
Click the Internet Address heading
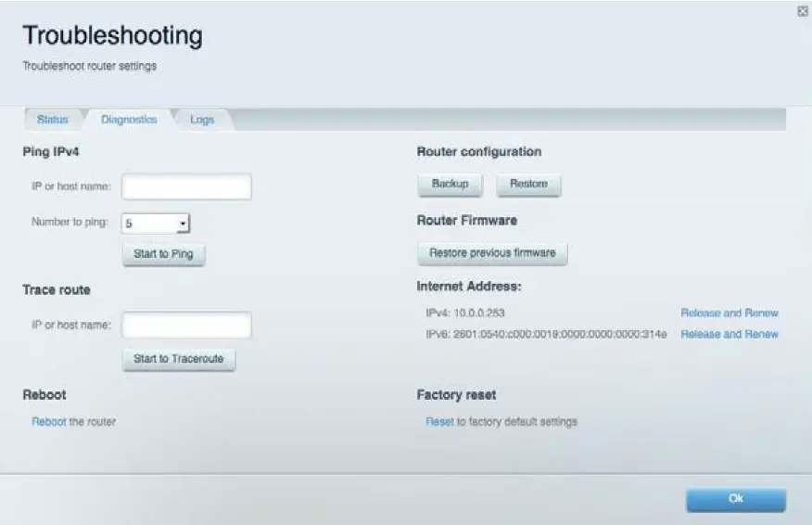(x=469, y=286)
